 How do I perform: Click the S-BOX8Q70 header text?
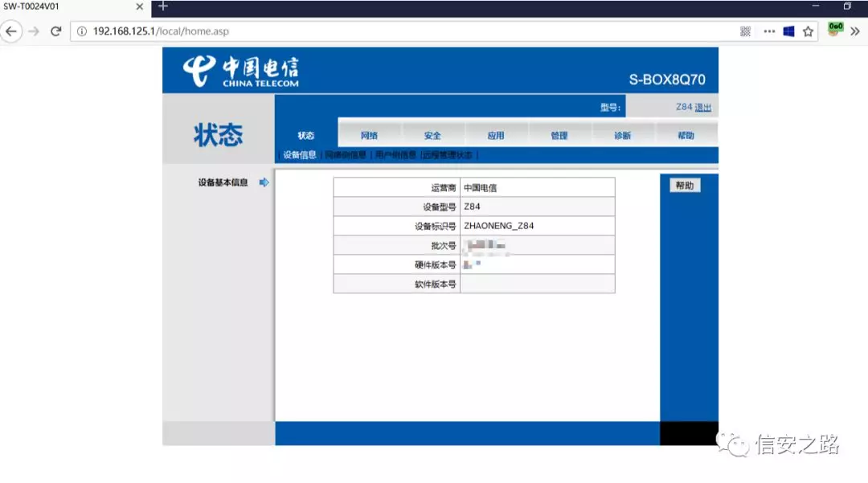tap(667, 80)
